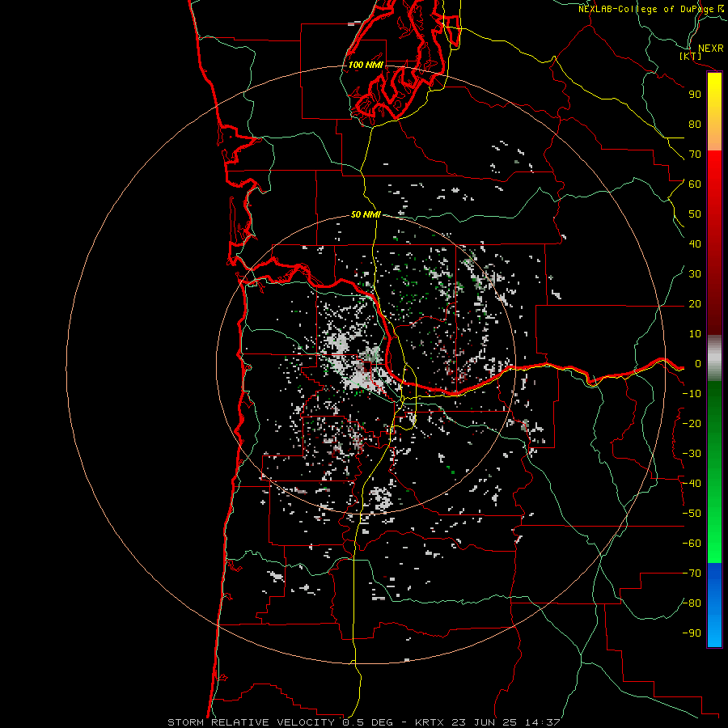Select the -90 value on the velocity scale
The image size is (728, 728).
click(692, 633)
